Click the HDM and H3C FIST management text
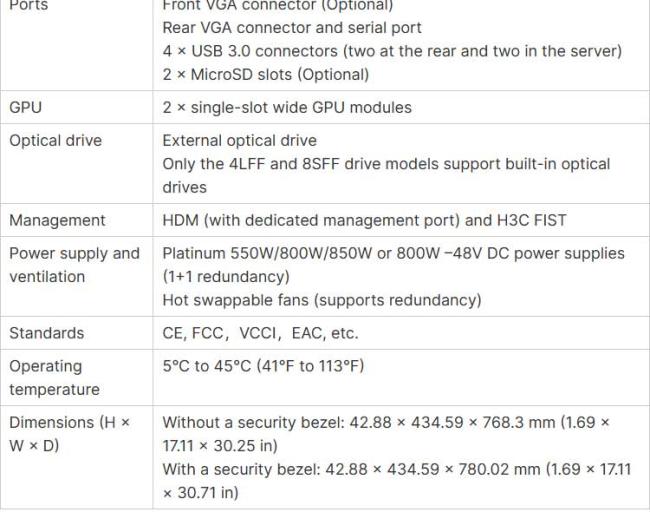The image size is (650, 512). [364, 220]
